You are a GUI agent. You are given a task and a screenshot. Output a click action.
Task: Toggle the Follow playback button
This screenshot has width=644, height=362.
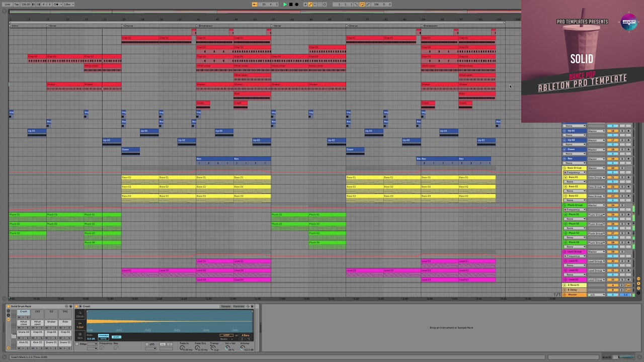[x=254, y=5]
